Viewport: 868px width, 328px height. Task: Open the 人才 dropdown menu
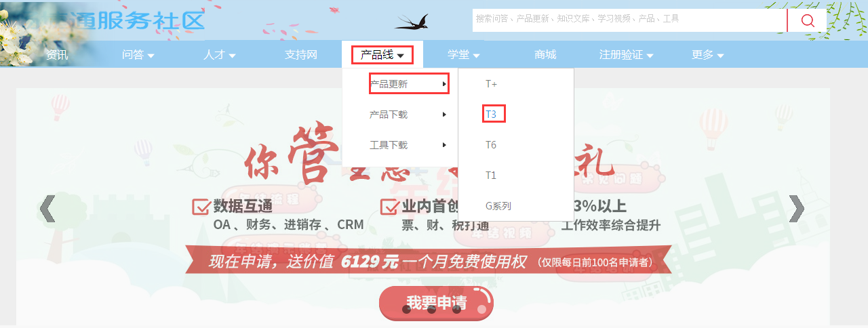click(x=220, y=55)
